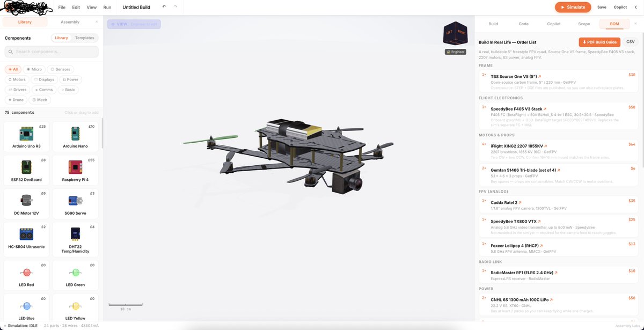
Task: Click Save in the top bar
Action: (602, 8)
